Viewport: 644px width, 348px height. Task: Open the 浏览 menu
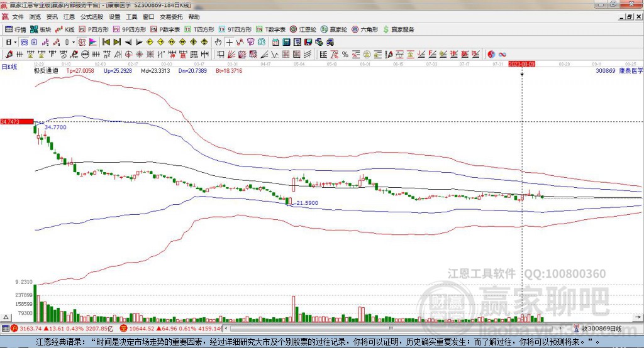(35, 17)
